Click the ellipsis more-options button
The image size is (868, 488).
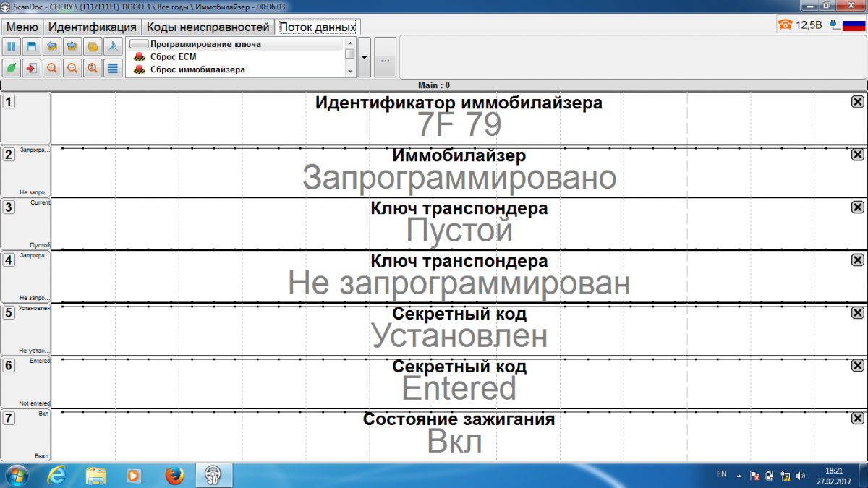click(385, 58)
